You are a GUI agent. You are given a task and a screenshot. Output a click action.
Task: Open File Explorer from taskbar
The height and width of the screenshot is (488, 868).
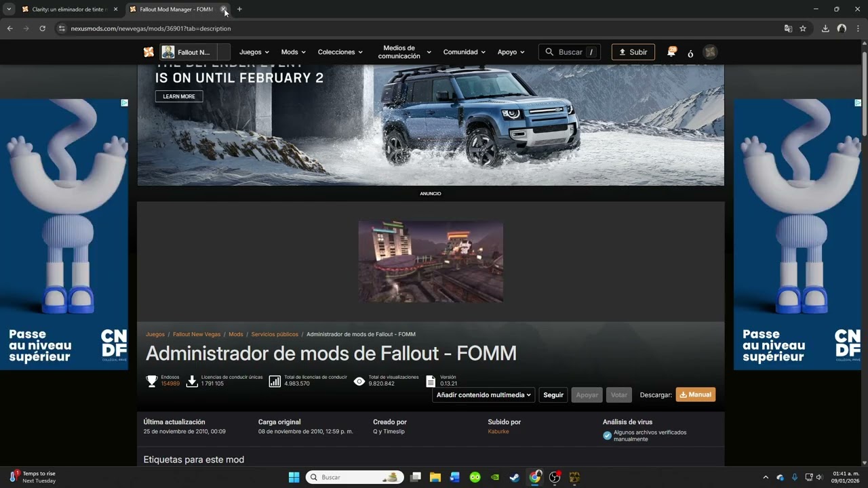coord(435,477)
